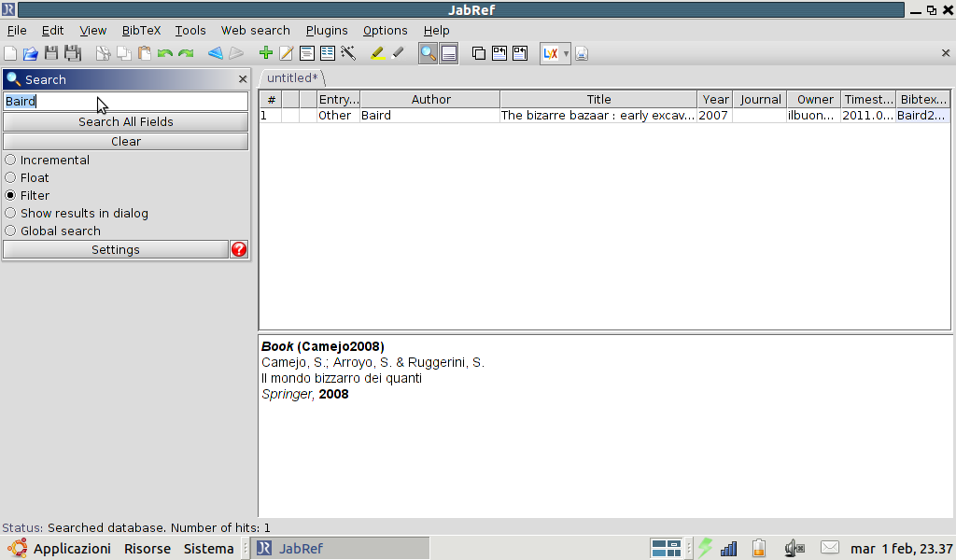Copy the entry with the copy icon
Screen dimensions: 956x560
point(124,53)
